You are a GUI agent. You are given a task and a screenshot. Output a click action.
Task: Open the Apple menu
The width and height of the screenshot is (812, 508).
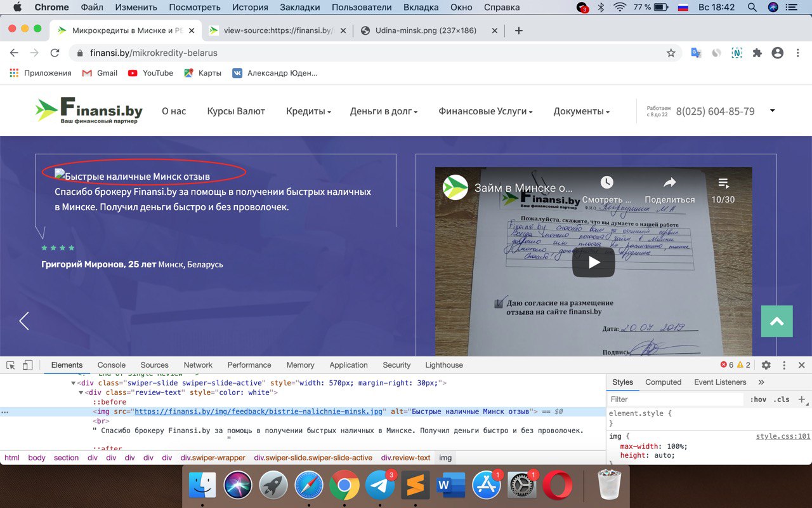tap(17, 8)
